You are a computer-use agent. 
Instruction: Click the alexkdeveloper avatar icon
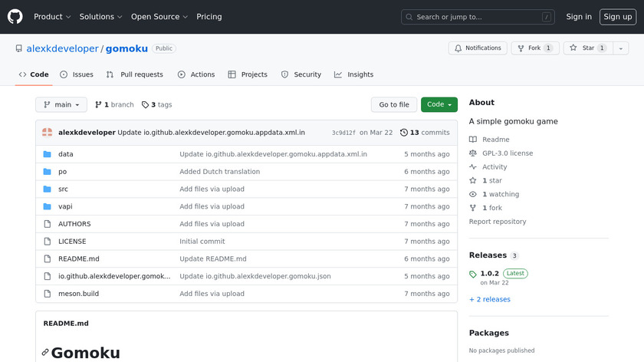click(x=48, y=133)
